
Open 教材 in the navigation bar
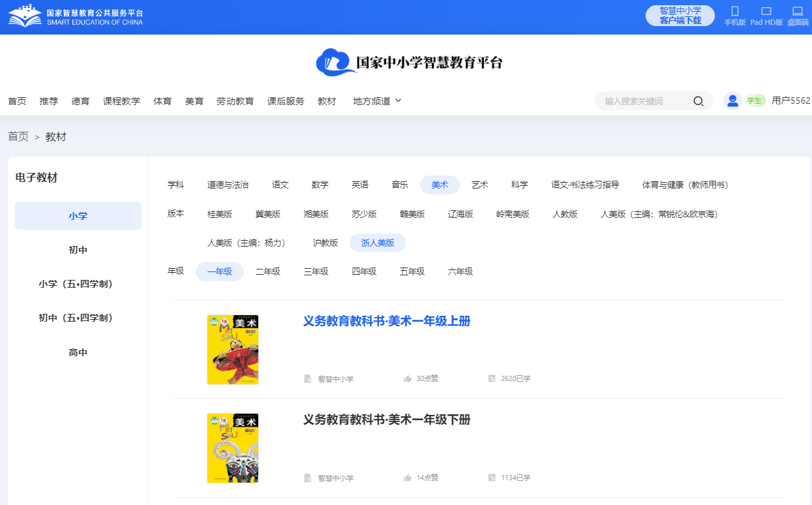pyautogui.click(x=327, y=101)
